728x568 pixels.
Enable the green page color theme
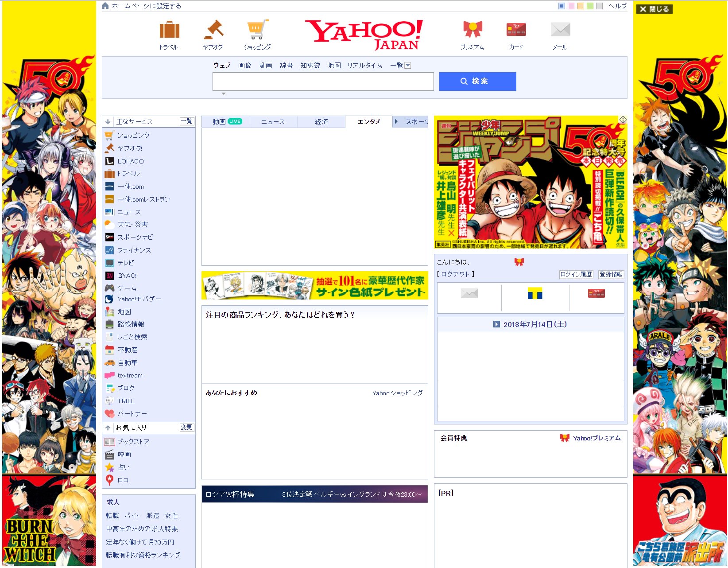click(590, 6)
